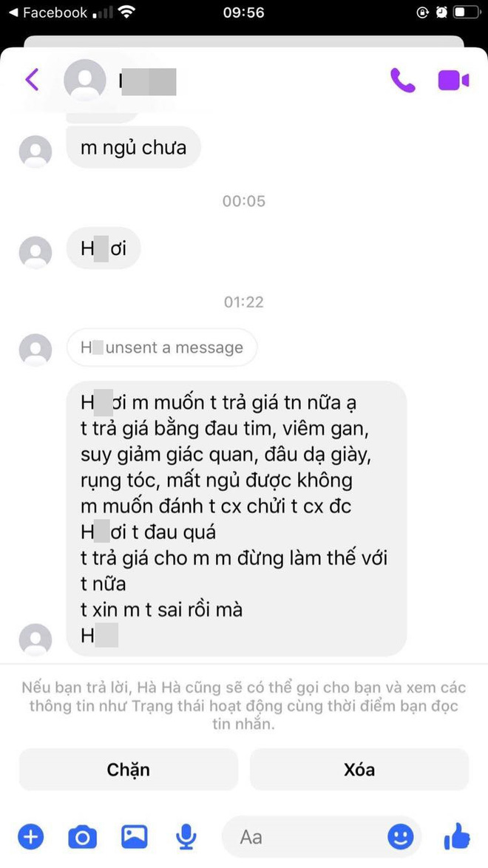Tap the "unsent a message" notice
Screen dimensions: 488x868
[162, 347]
